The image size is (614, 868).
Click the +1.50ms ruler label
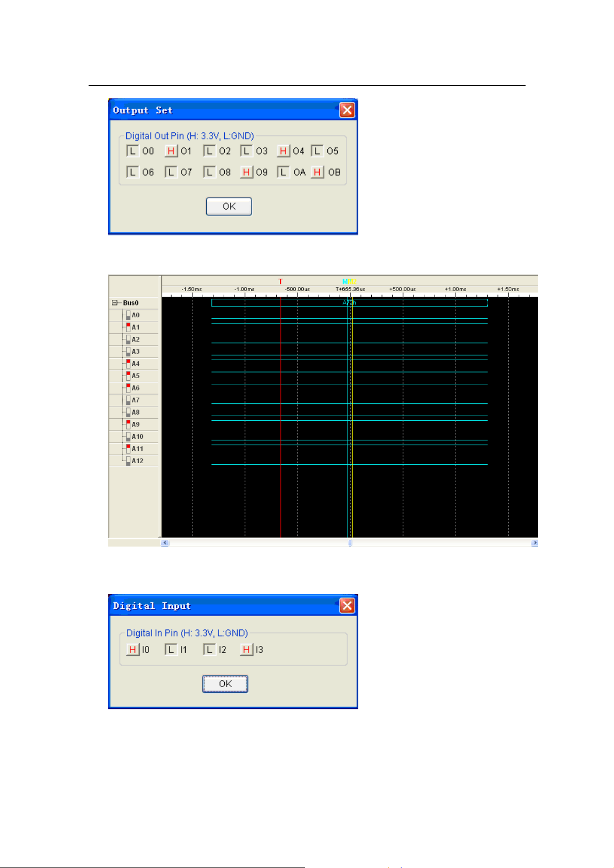508,290
